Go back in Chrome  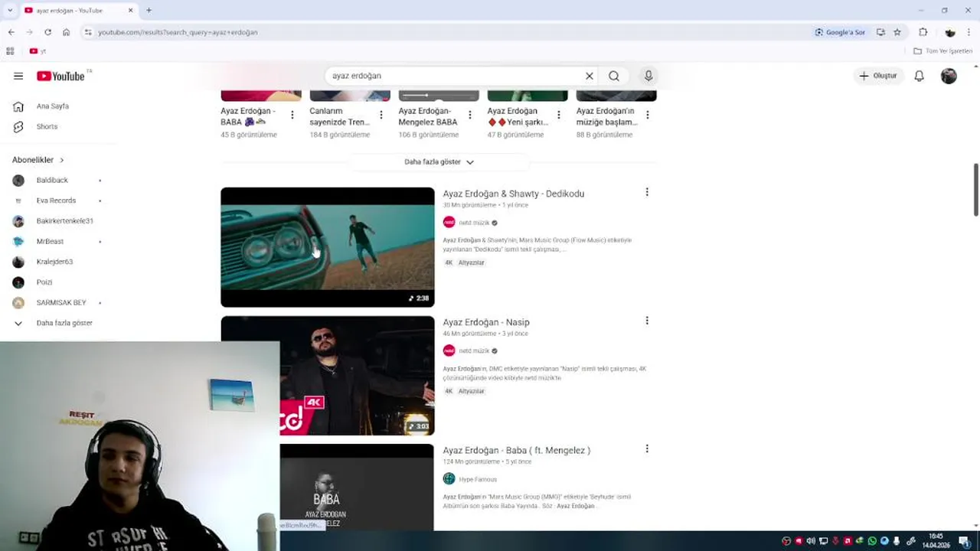click(11, 32)
